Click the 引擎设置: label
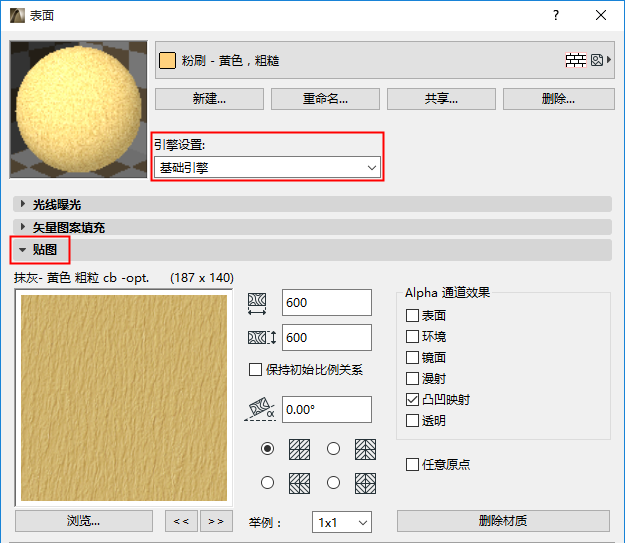625x543 pixels. click(179, 145)
